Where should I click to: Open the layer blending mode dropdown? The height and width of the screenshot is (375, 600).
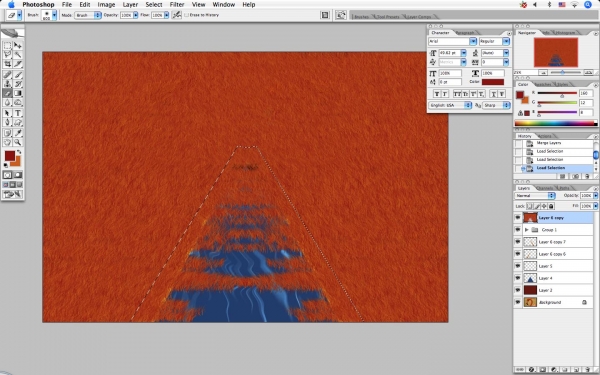pos(535,196)
